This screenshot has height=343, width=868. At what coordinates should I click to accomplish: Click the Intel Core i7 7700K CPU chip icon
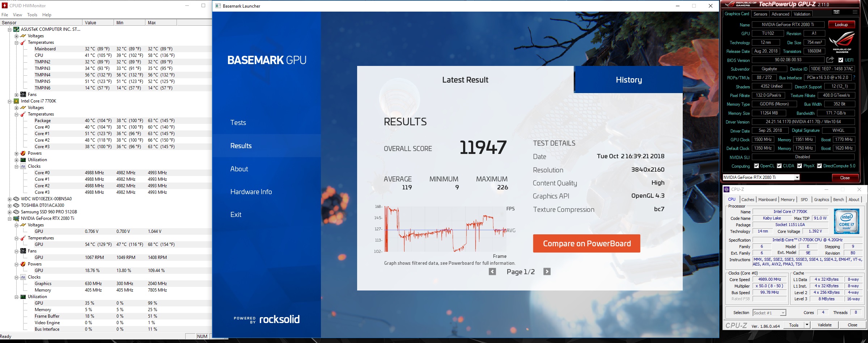coord(16,101)
